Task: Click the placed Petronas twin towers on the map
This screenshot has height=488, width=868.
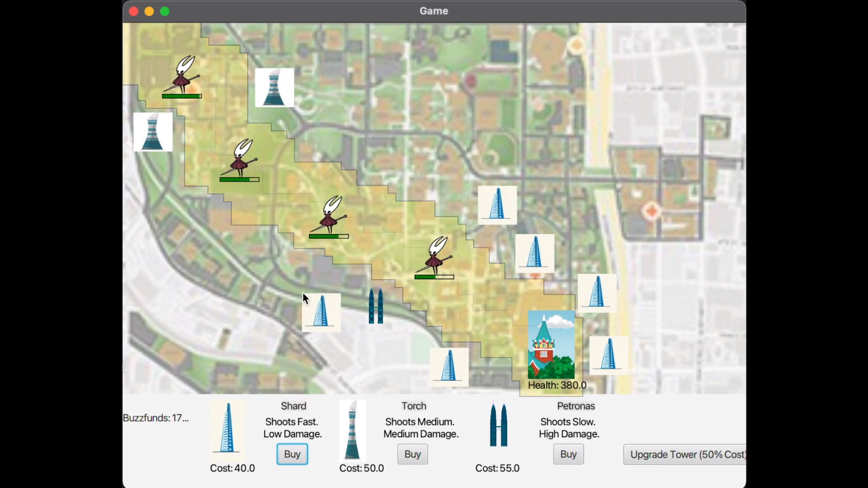Action: (376, 306)
